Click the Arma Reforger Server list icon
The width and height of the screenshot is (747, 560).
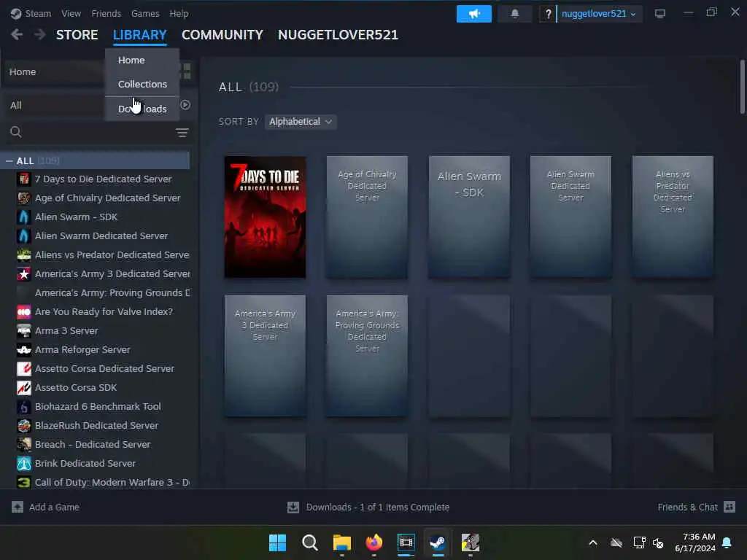pos(24,350)
